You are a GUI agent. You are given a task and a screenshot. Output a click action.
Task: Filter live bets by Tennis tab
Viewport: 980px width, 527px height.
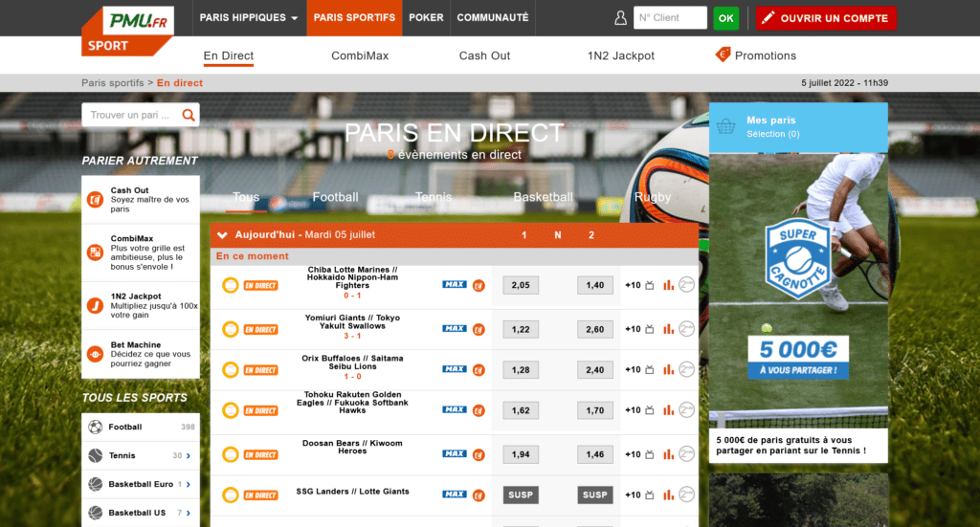click(x=434, y=197)
